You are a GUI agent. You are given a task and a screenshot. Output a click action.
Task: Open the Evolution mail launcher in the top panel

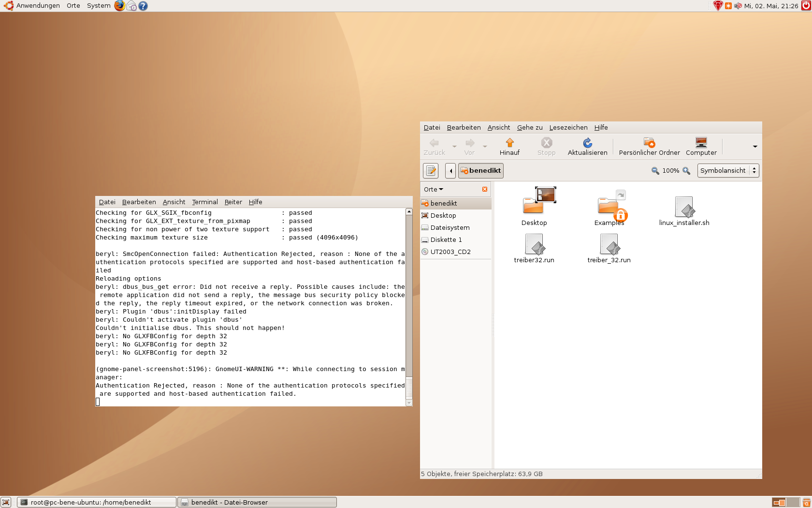click(131, 6)
